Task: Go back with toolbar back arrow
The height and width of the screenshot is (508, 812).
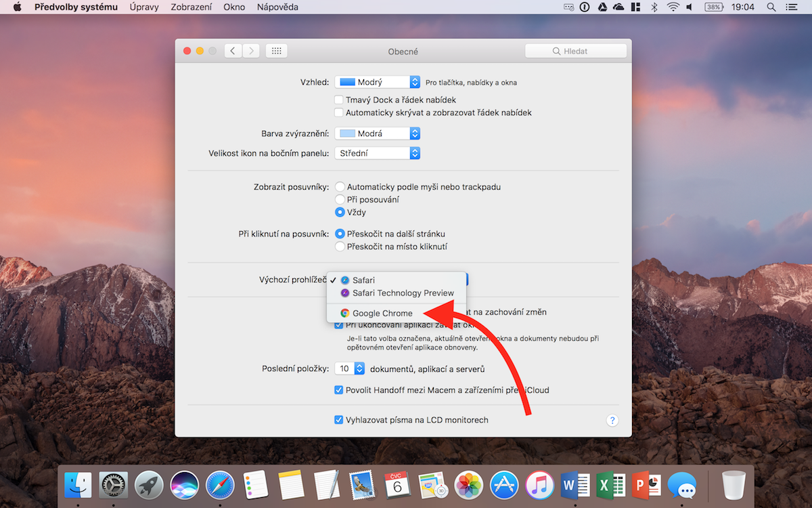Action: (233, 51)
